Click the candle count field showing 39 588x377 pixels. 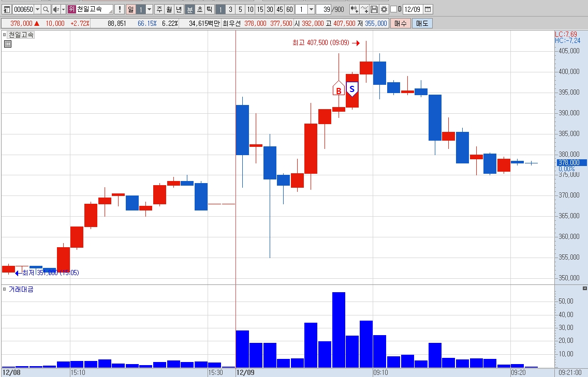pos(324,9)
